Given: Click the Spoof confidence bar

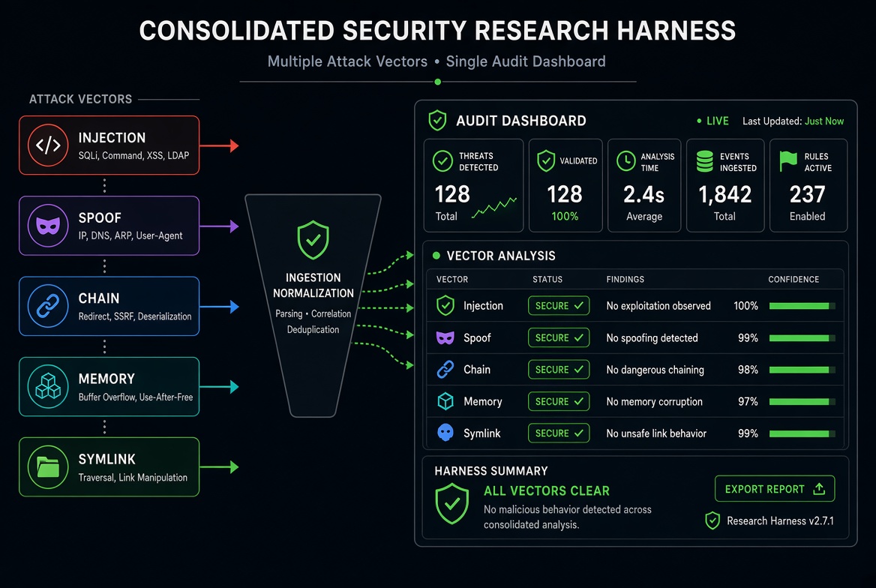Looking at the screenshot, I should 802,337.
